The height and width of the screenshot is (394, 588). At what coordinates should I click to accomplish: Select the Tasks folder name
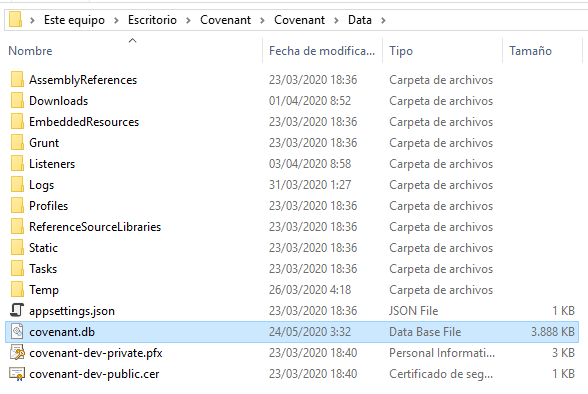pyautogui.click(x=43, y=269)
